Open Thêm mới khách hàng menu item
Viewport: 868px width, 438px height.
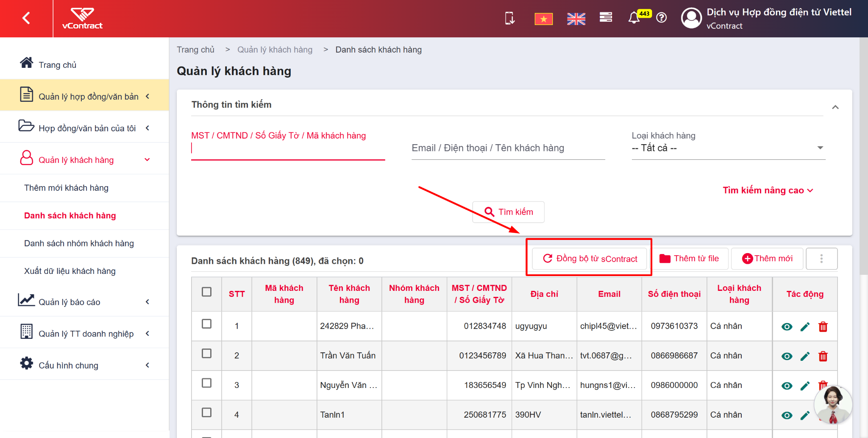pos(66,188)
